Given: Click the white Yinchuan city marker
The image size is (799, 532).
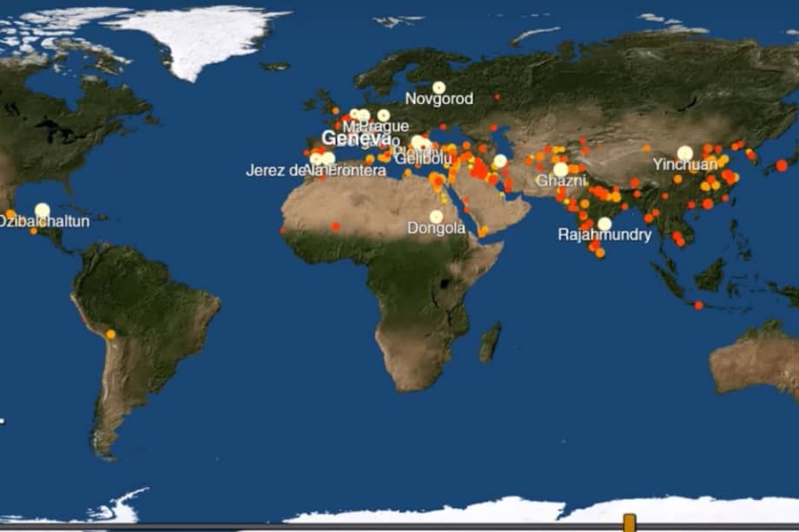Looking at the screenshot, I should pos(685,153).
